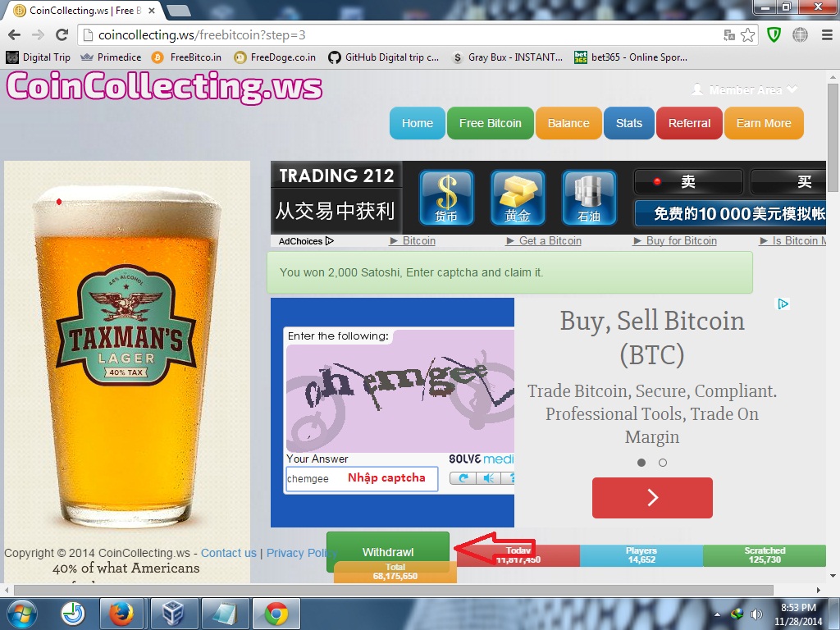Click the sell button with red dot
Viewport: 840px width, 630px height.
pyautogui.click(x=688, y=181)
